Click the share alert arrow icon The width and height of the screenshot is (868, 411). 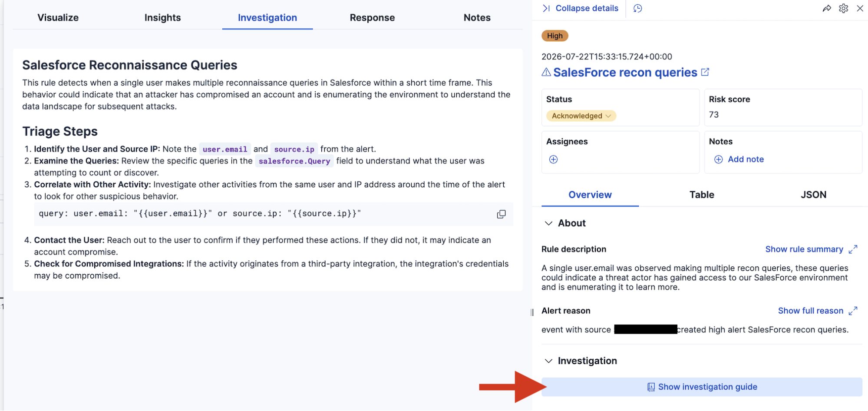click(x=827, y=8)
